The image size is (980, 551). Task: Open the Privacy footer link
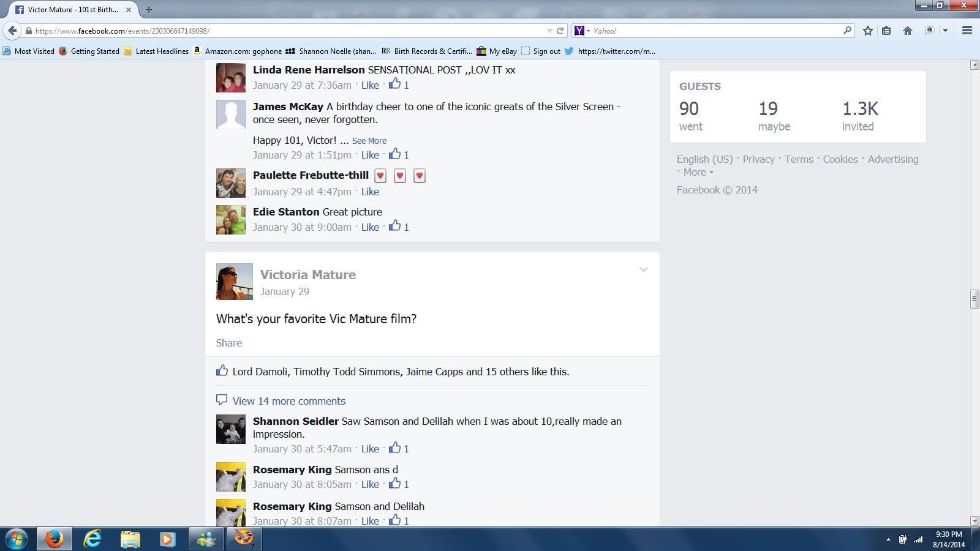(759, 159)
